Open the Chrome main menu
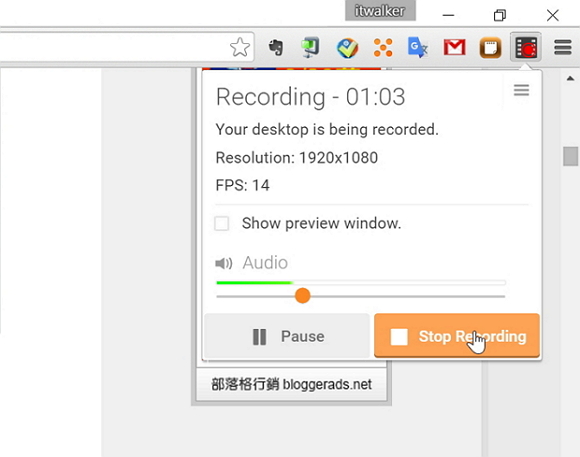Image resolution: width=580 pixels, height=457 pixels. [x=563, y=47]
